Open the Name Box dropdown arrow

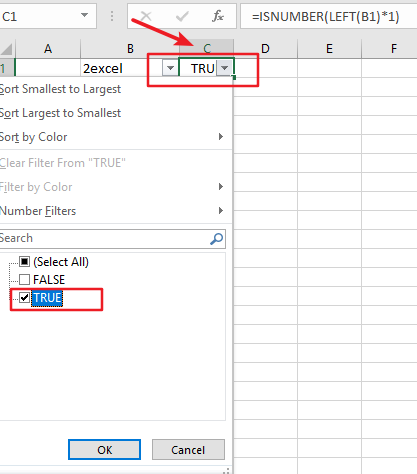click(85, 15)
